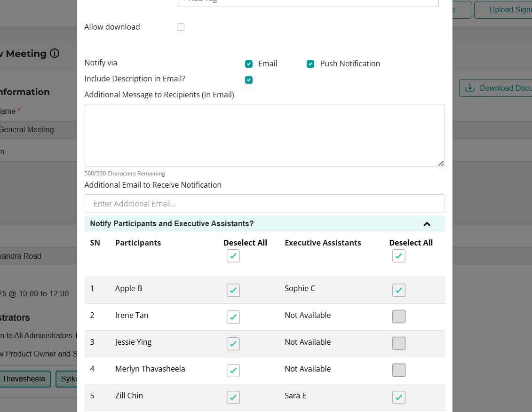Uncheck participant Apple B

(233, 290)
